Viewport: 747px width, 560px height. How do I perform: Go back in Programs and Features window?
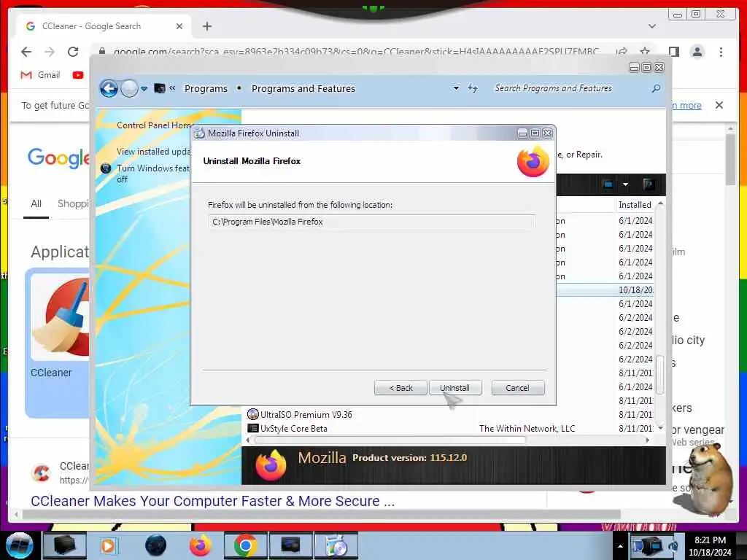coord(109,88)
